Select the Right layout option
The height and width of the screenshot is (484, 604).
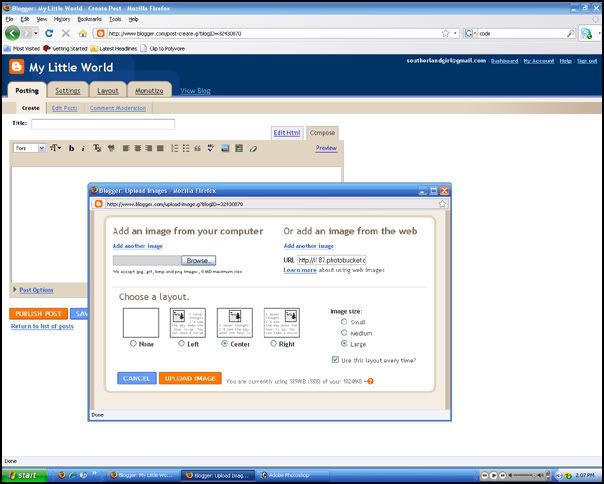(x=273, y=343)
